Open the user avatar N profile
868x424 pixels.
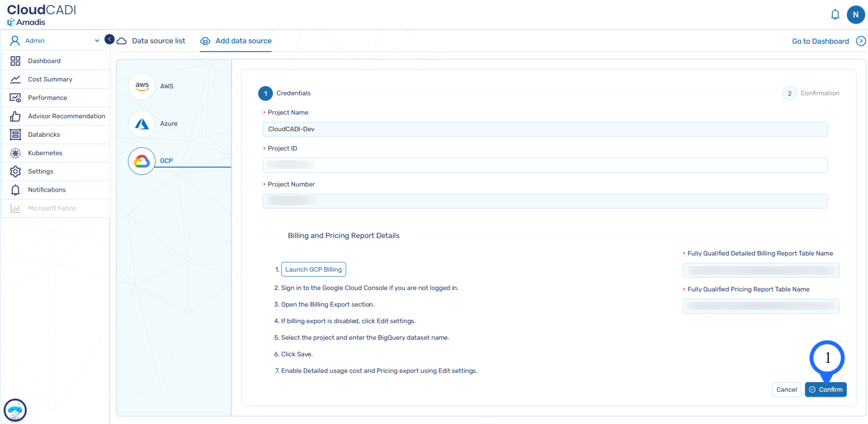point(856,15)
